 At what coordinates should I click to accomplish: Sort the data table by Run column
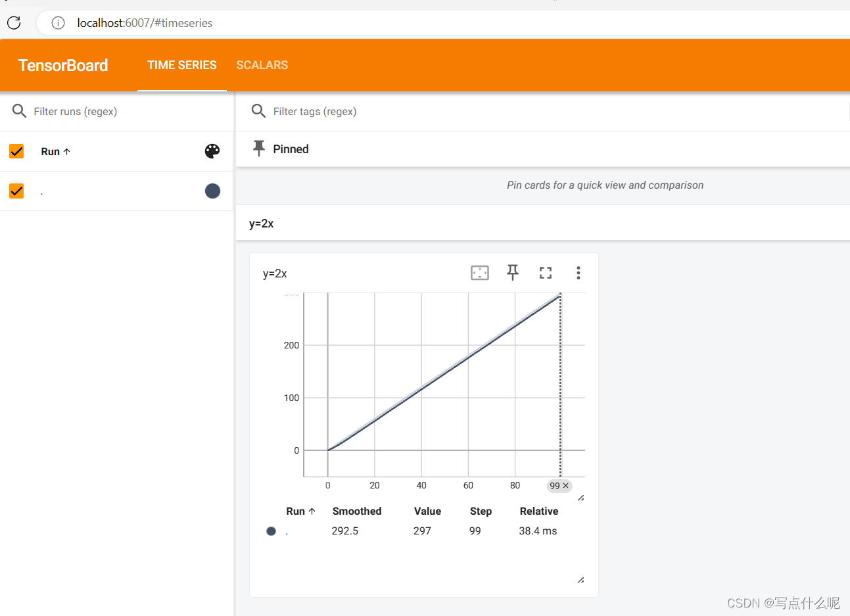tap(301, 511)
